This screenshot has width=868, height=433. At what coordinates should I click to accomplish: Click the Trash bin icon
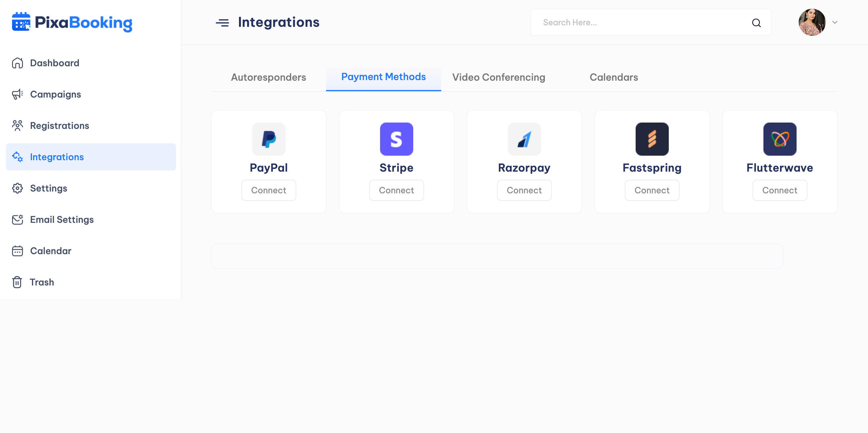17,282
